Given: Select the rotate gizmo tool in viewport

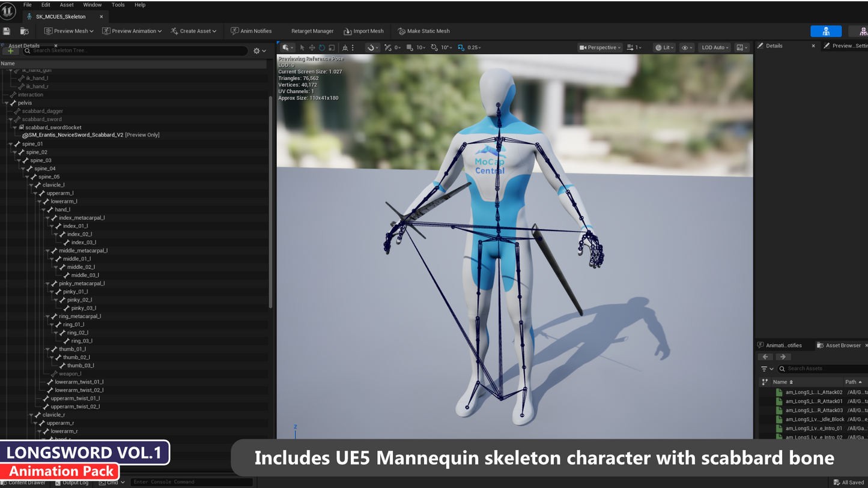Looking at the screenshot, I should [322, 47].
